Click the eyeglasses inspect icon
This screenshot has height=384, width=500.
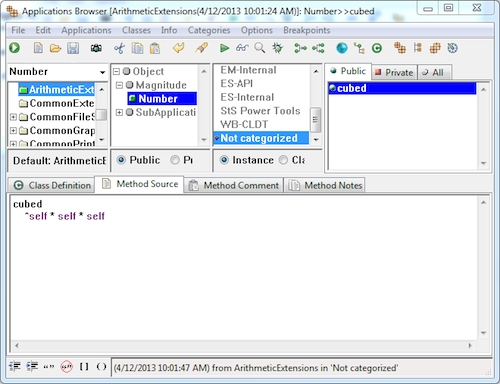pos(242,48)
